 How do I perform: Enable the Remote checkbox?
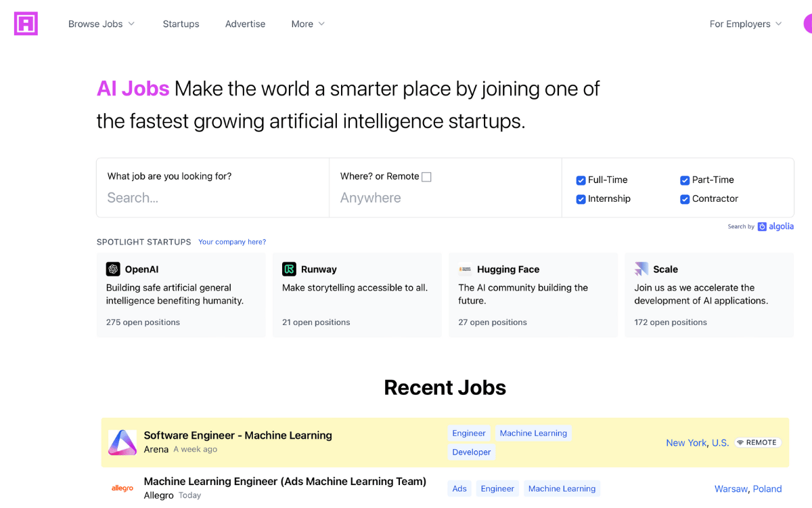point(426,177)
